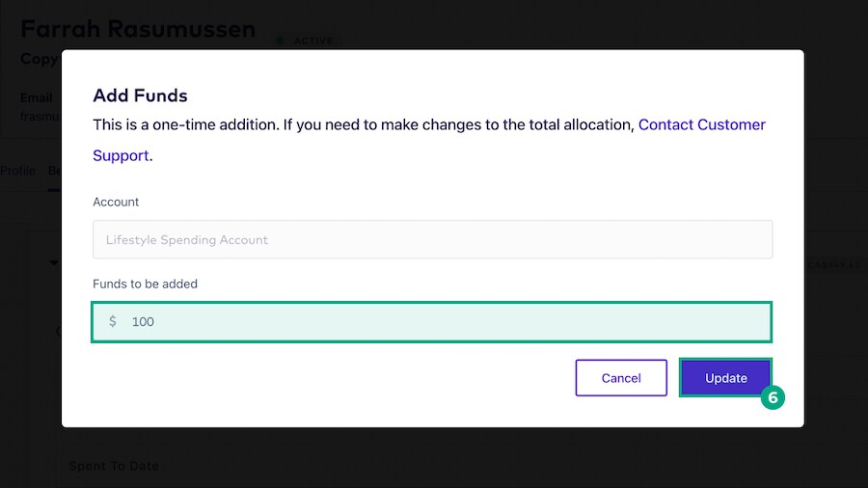The image size is (868, 488).
Task: Click the Support link text
Action: (121, 156)
